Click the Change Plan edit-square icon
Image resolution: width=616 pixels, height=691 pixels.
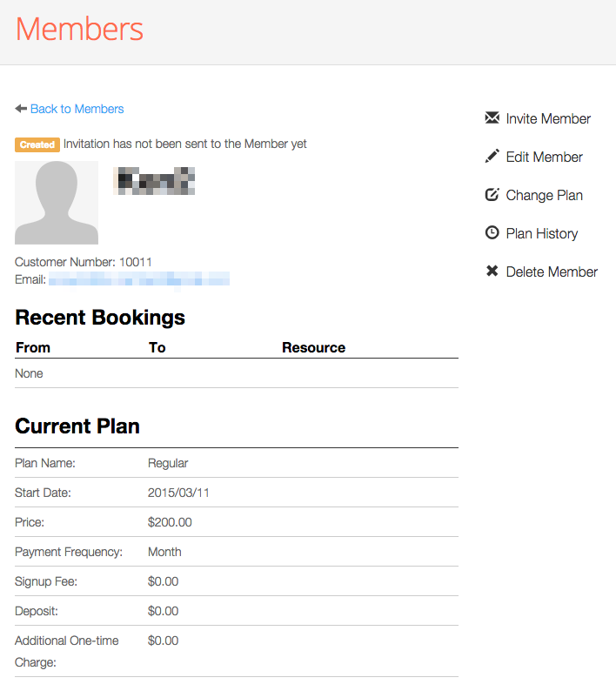[x=492, y=195]
